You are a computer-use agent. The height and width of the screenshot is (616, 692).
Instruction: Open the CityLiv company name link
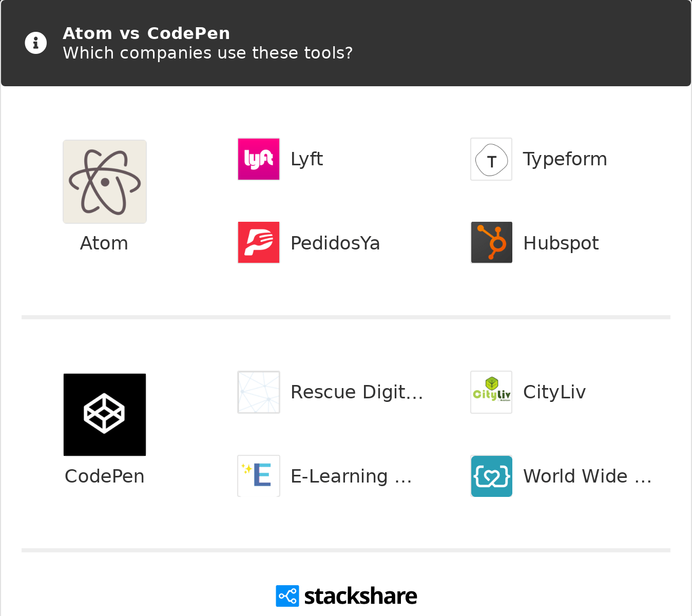click(554, 393)
